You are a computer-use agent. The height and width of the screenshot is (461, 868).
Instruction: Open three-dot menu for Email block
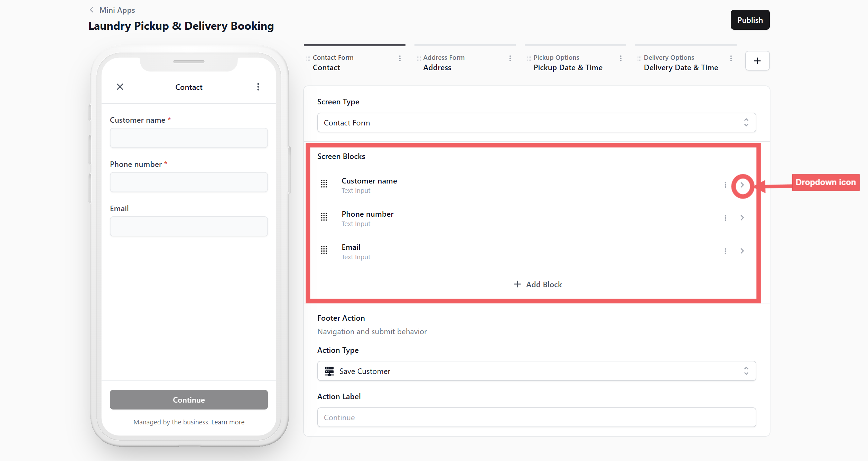(x=725, y=251)
